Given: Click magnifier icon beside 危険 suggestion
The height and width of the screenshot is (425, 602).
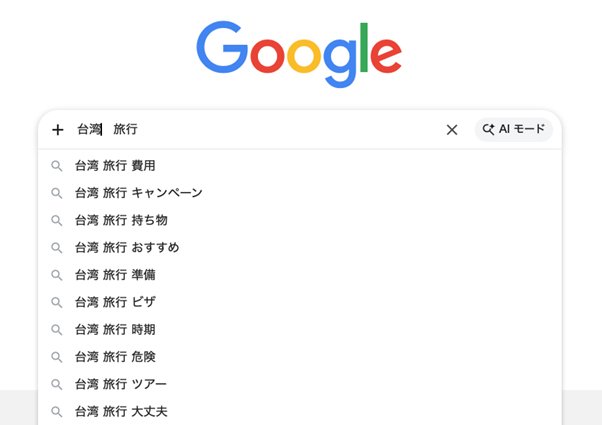Looking at the screenshot, I should [57, 356].
